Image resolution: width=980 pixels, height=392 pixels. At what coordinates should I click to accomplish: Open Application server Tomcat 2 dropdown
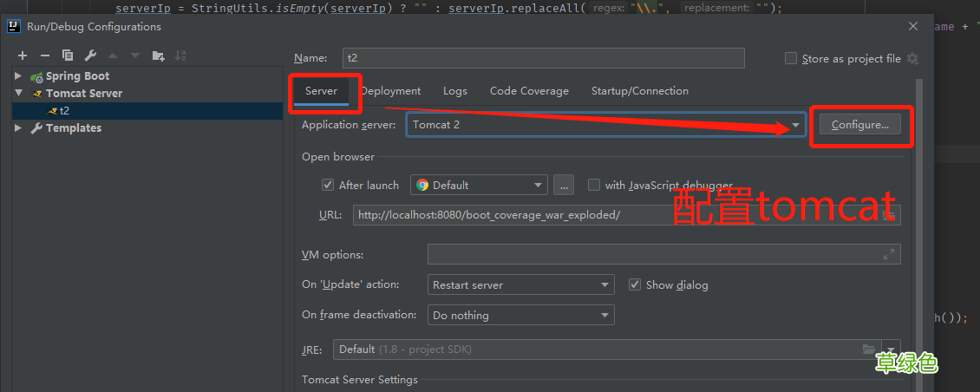605,124
